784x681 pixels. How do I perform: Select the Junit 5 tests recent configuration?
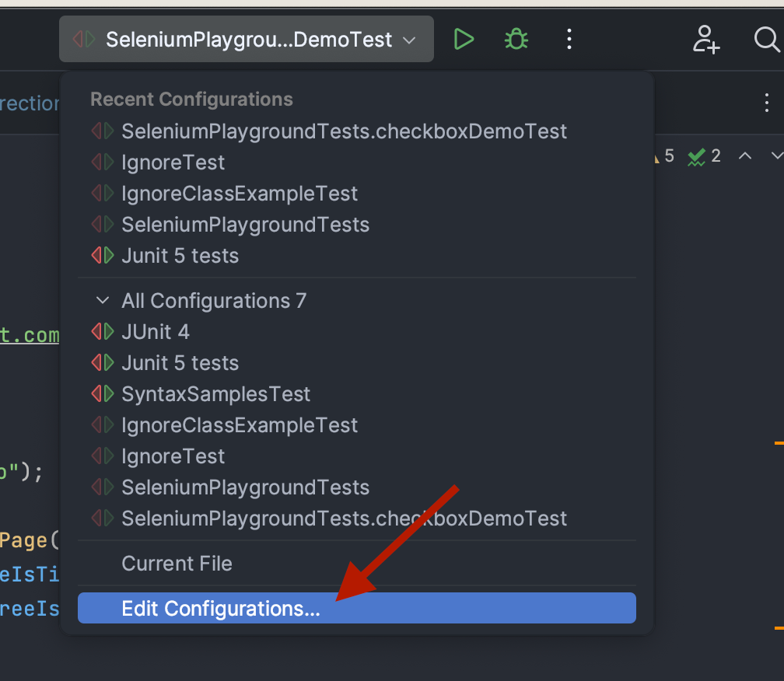click(x=180, y=255)
